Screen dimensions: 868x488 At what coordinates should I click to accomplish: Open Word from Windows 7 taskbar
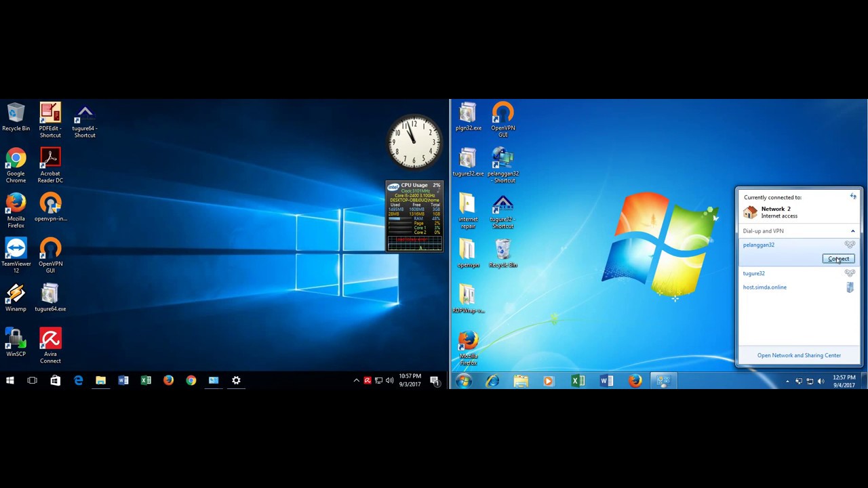point(606,381)
